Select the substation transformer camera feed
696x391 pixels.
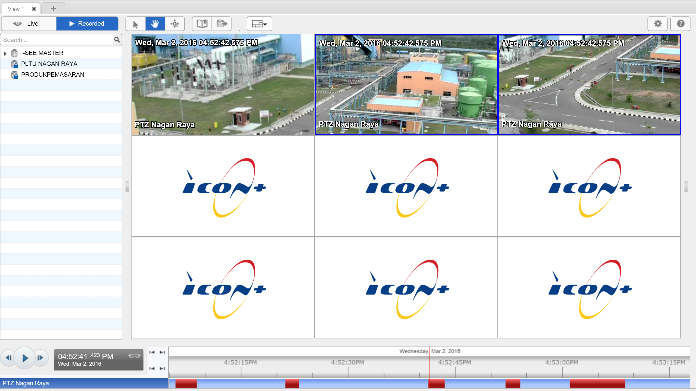[223, 85]
